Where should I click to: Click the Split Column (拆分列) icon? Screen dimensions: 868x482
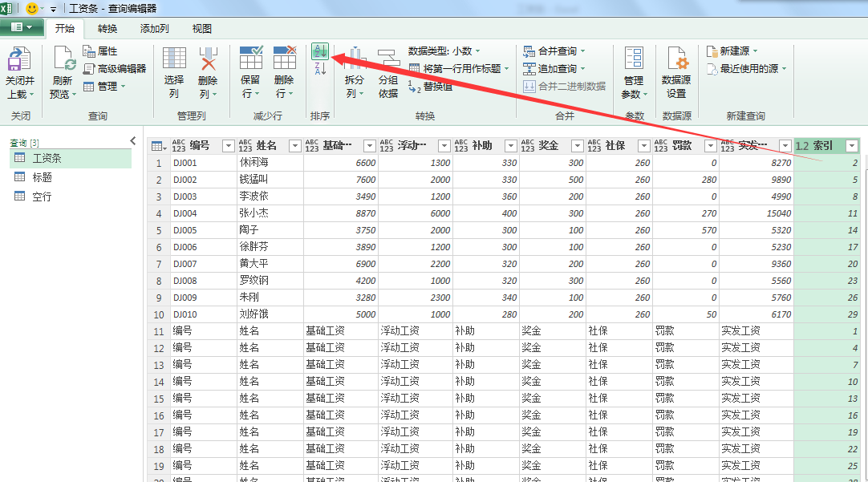tap(355, 59)
